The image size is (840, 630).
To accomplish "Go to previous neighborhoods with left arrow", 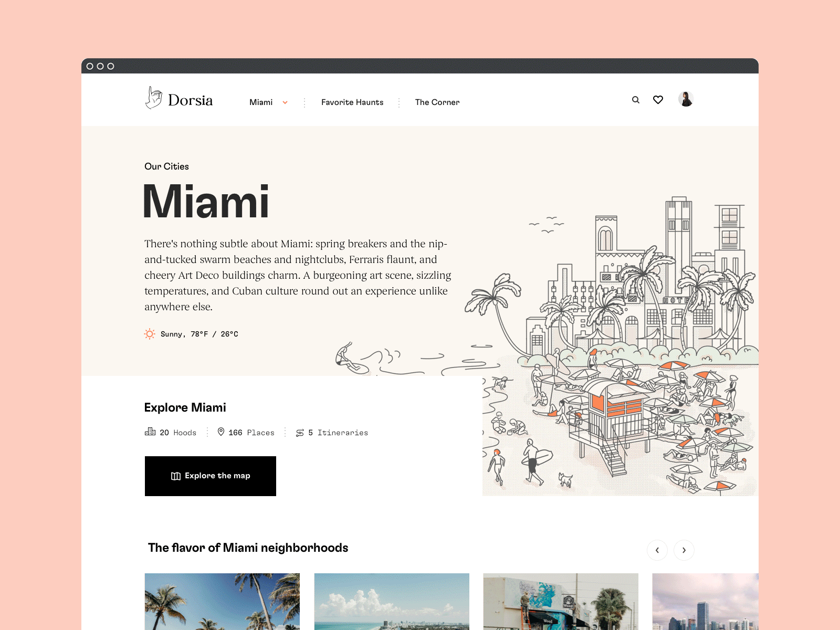I will (x=657, y=550).
